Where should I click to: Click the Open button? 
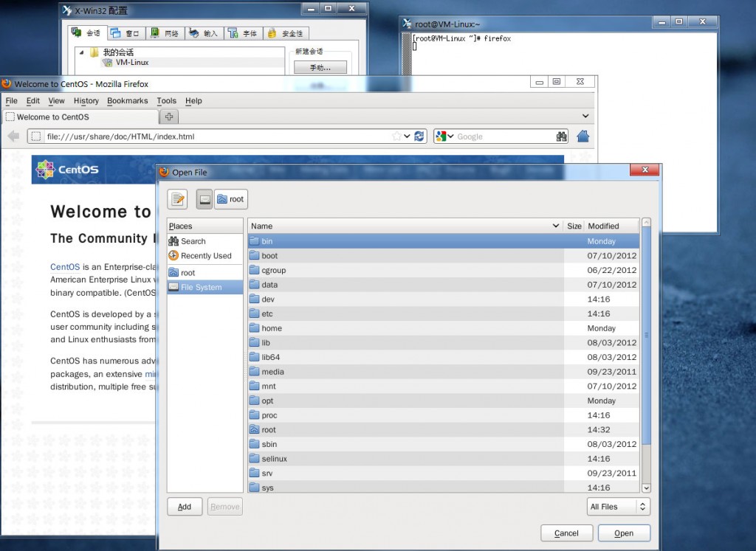624,533
